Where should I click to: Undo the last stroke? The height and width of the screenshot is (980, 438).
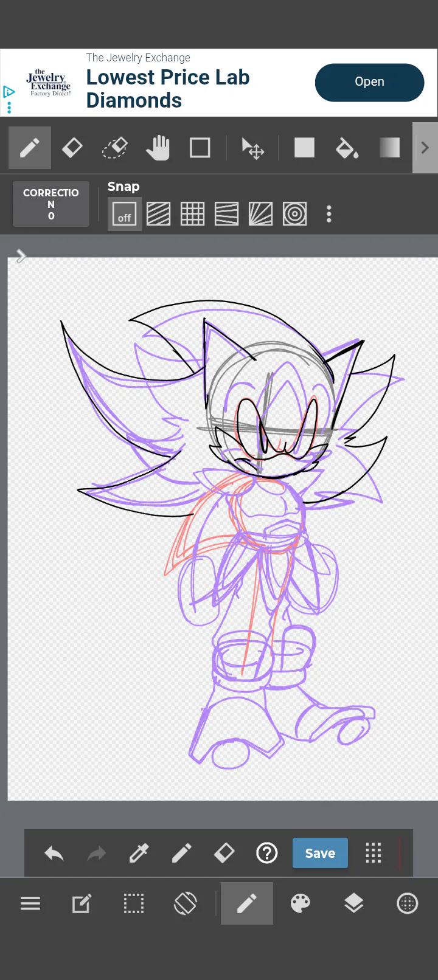tap(54, 854)
